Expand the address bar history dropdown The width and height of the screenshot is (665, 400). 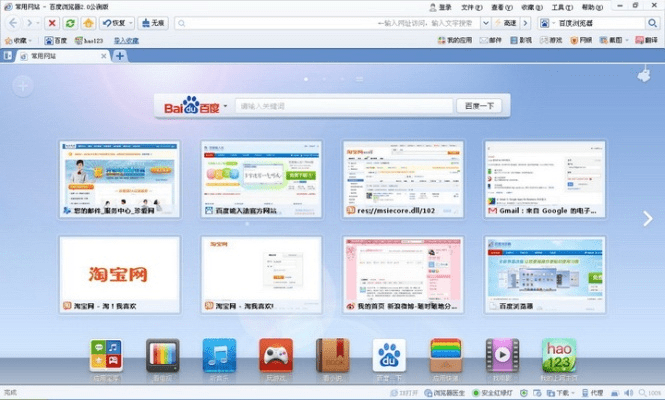(486, 23)
